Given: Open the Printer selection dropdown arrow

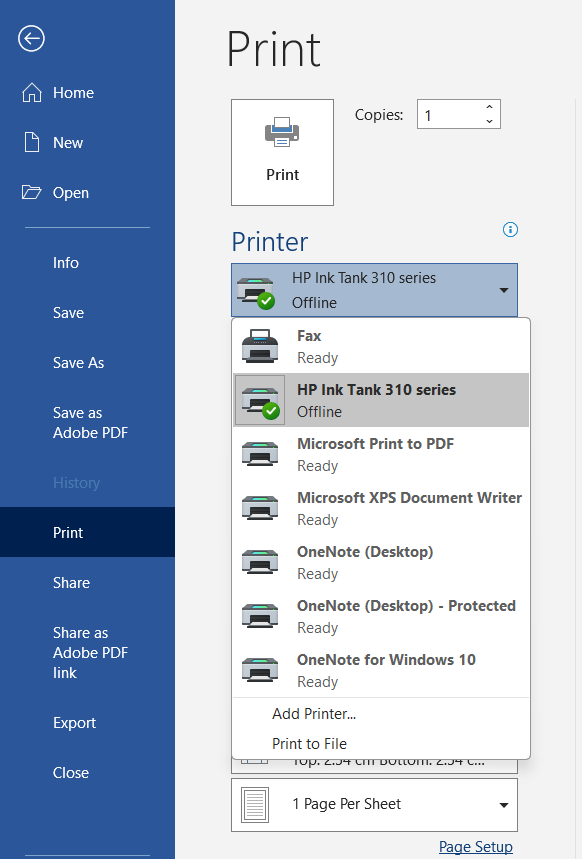Looking at the screenshot, I should click(504, 290).
